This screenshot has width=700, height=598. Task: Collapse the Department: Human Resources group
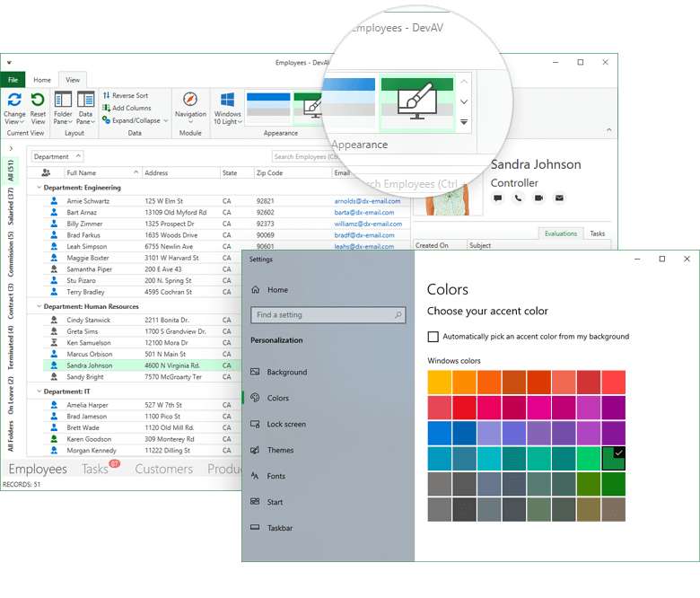(x=39, y=306)
